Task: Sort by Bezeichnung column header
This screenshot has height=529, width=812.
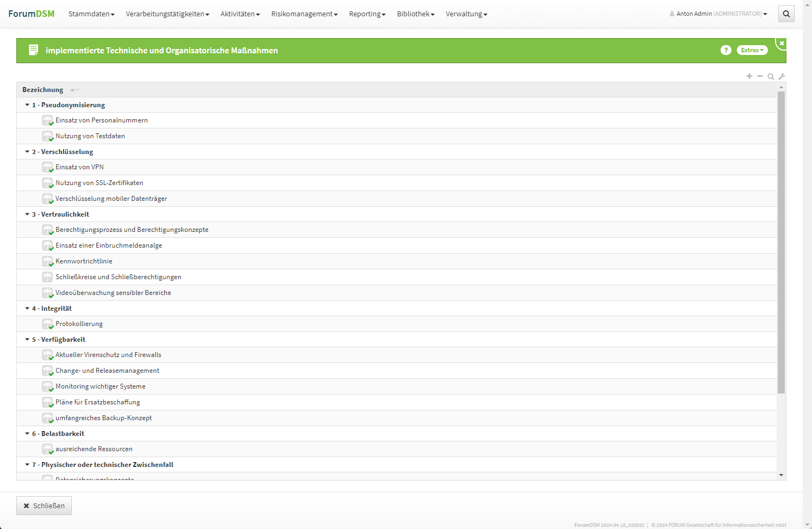Action: [x=43, y=90]
